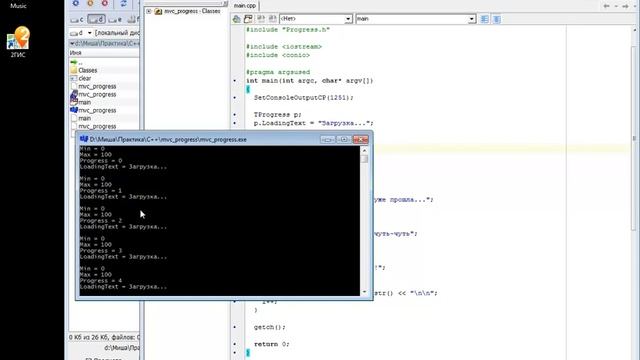Click the first green icon in editor navigation toolbar
640x360 pixels.
(x=236, y=19)
